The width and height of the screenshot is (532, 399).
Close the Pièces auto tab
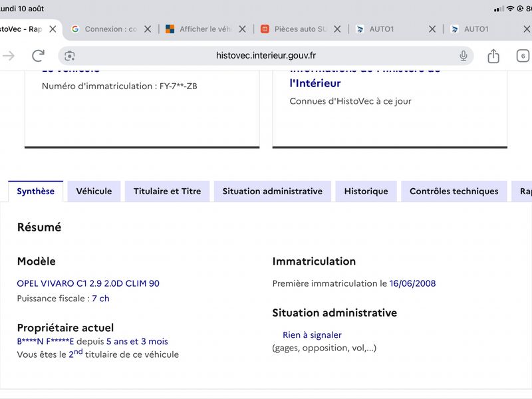(x=337, y=29)
